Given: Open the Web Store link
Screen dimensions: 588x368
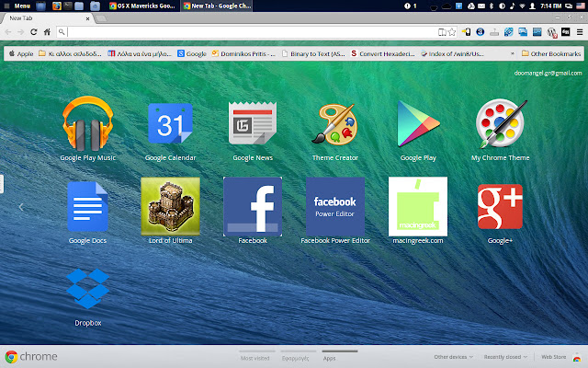Looking at the screenshot, I should 553,357.
